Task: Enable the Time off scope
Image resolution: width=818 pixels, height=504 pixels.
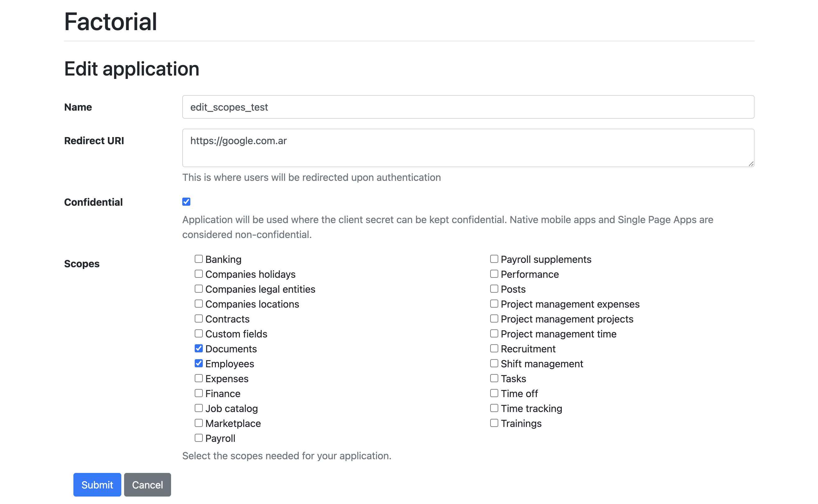Action: tap(494, 393)
